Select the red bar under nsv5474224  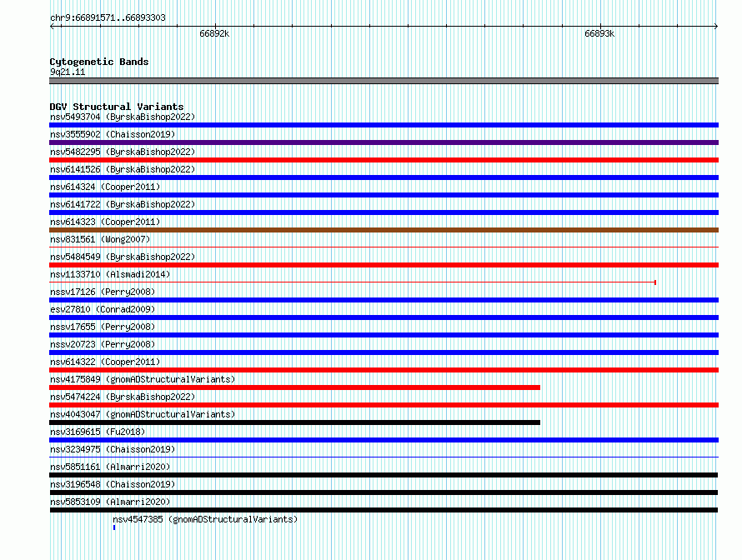coord(384,405)
